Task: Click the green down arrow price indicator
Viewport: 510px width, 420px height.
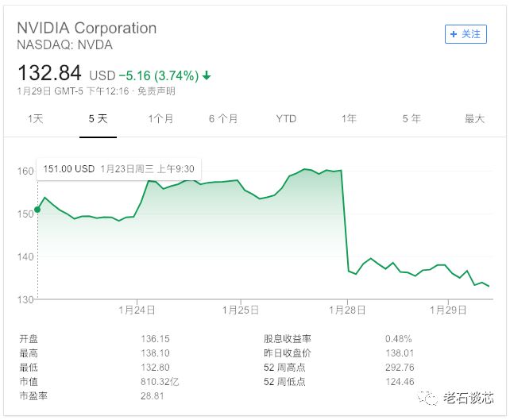Action: pyautogui.click(x=207, y=75)
